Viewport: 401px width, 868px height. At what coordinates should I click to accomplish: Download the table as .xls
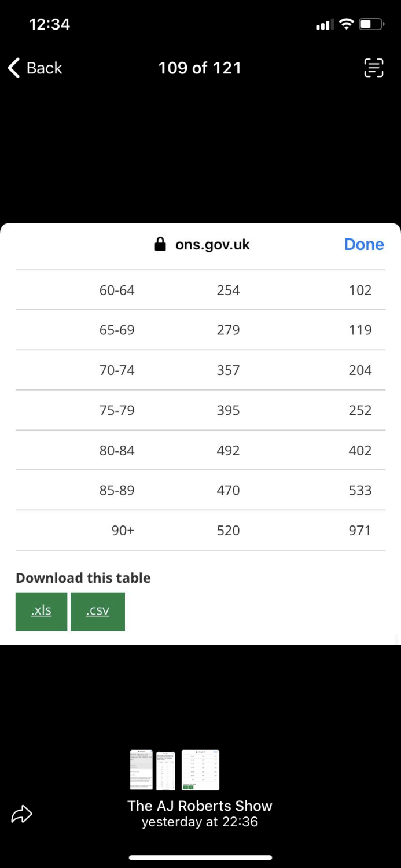pyautogui.click(x=41, y=611)
